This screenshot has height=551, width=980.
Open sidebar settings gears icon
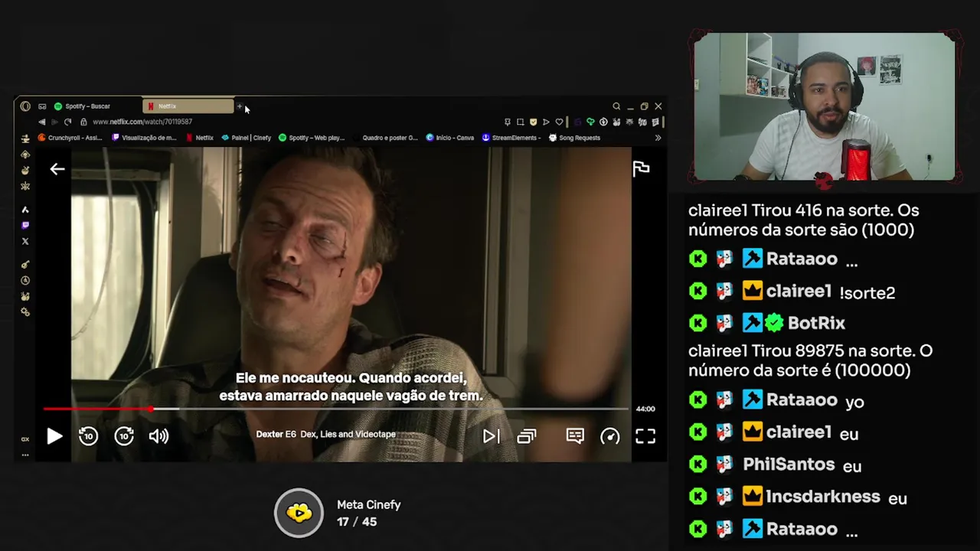point(25,312)
